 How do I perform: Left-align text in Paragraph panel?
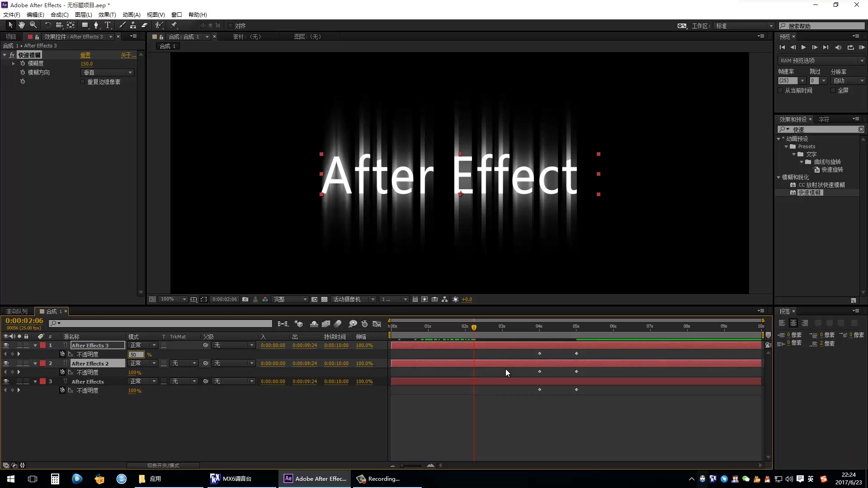tap(782, 323)
